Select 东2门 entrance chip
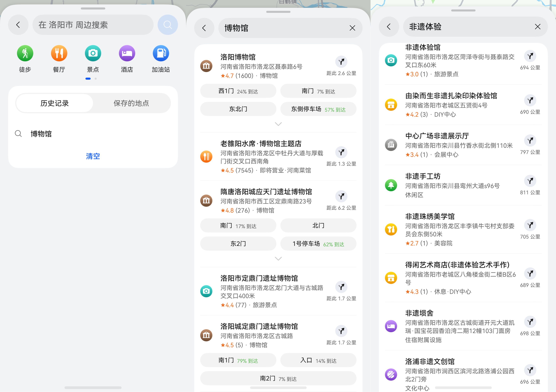 [x=238, y=244]
